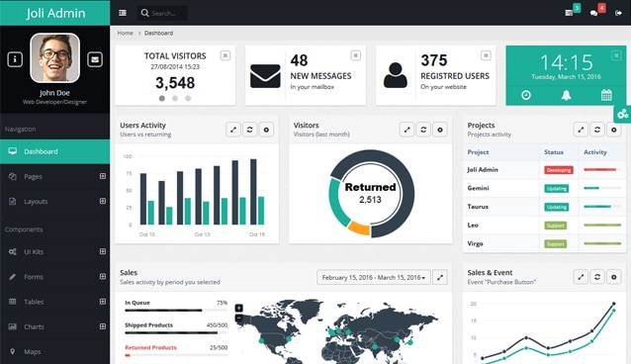Click the sign-out icon in top bar
The height and width of the screenshot is (364, 631).
pyautogui.click(x=618, y=13)
